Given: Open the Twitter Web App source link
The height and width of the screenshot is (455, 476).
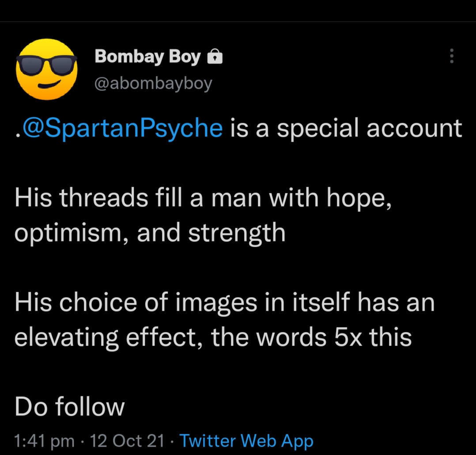Looking at the screenshot, I should click(x=246, y=441).
